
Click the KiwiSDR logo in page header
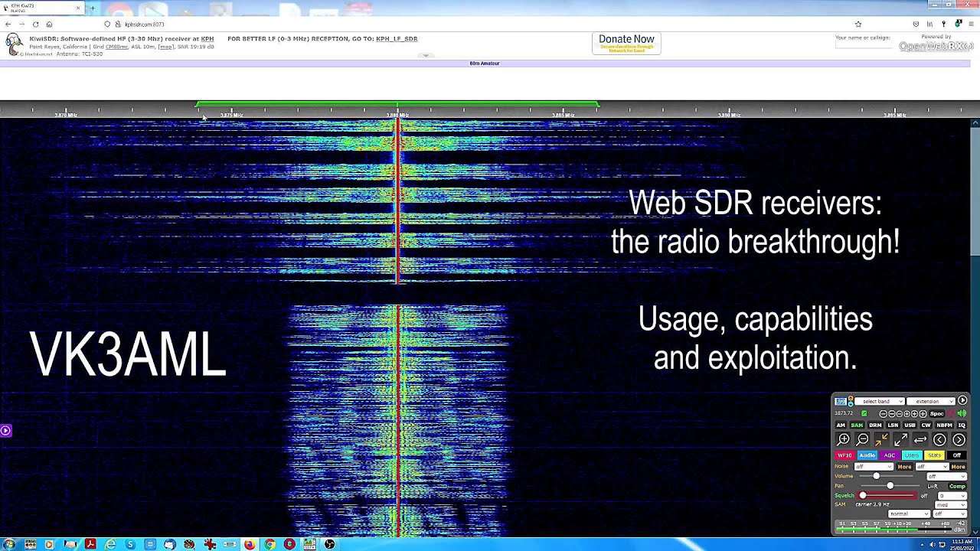(x=14, y=44)
